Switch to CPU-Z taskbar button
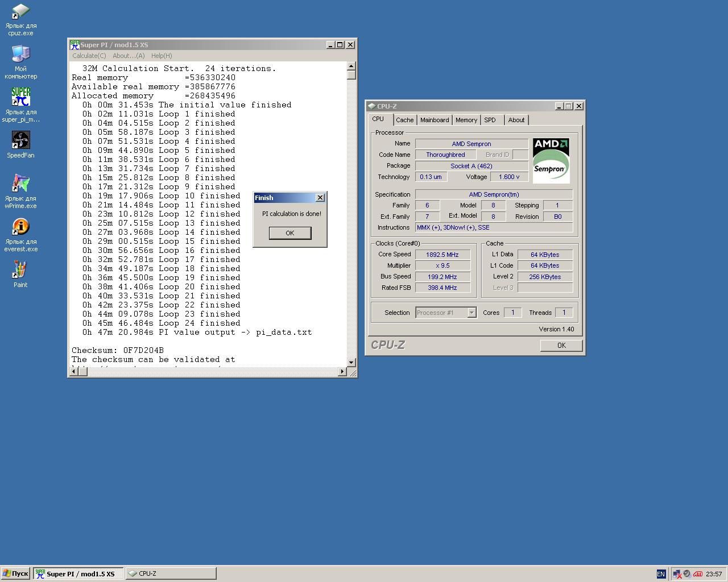 [x=171, y=573]
